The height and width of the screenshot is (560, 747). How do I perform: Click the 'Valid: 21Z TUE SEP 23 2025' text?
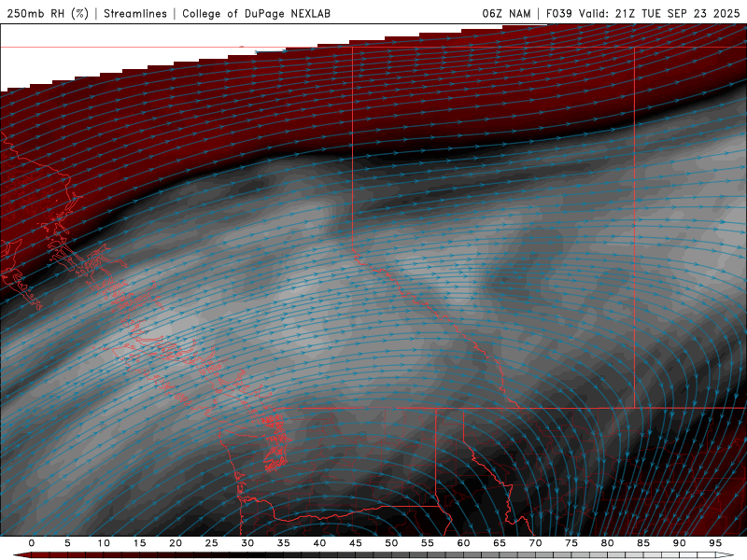pos(659,13)
